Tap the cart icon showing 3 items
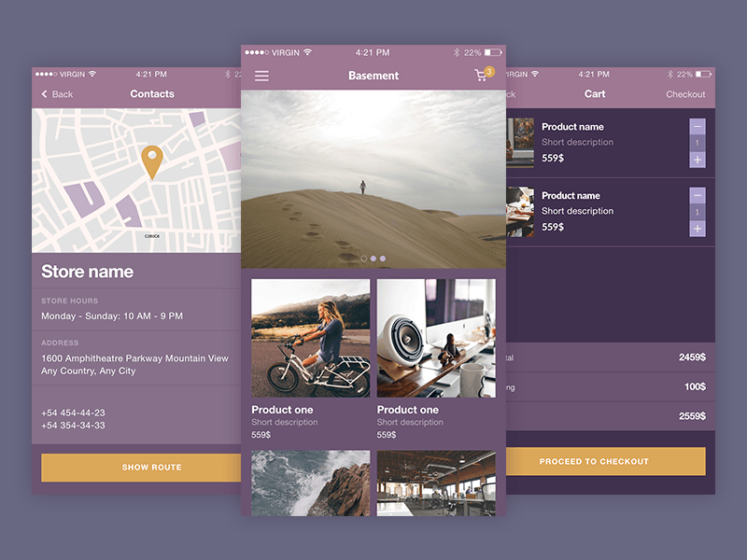The height and width of the screenshot is (560, 747). [x=481, y=75]
